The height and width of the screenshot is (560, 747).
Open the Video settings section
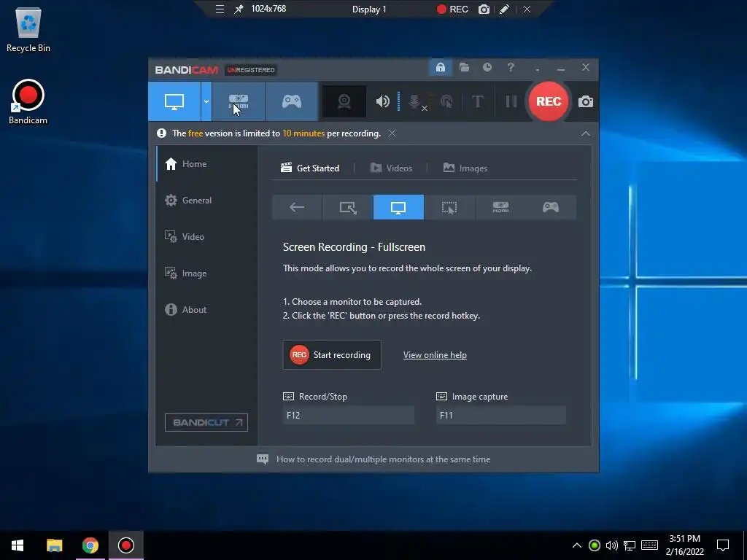click(x=206, y=237)
